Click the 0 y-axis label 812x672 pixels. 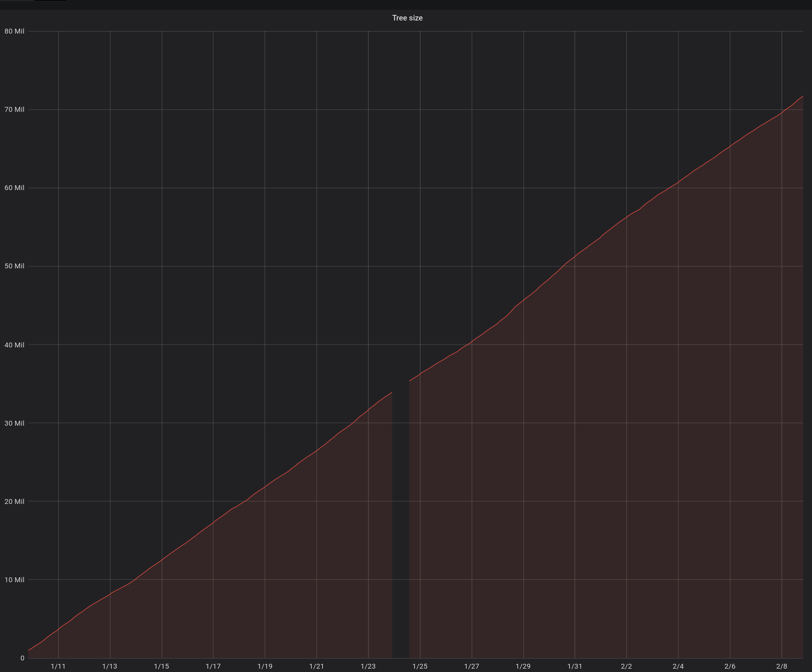(x=22, y=658)
